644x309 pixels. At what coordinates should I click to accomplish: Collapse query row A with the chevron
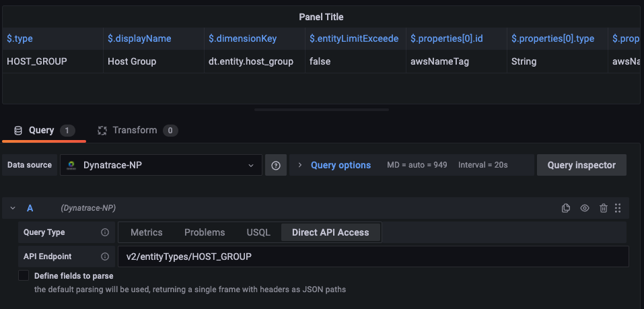click(x=13, y=208)
